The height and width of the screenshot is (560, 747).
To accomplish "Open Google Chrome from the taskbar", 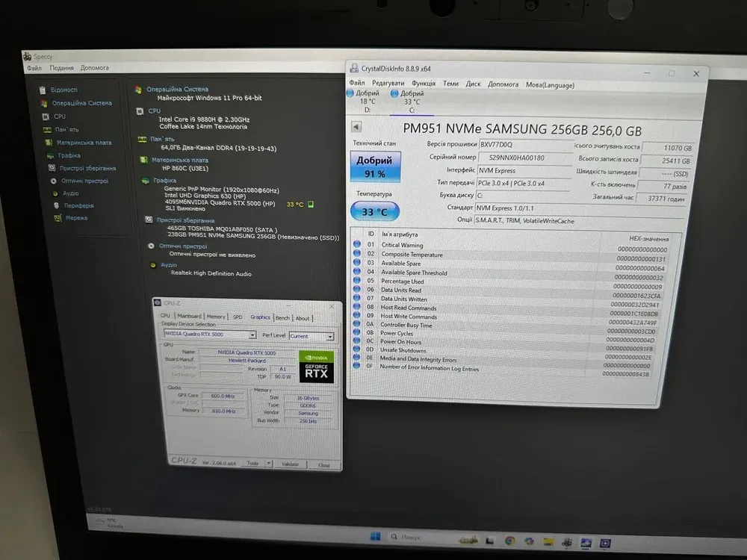I will coord(509,540).
